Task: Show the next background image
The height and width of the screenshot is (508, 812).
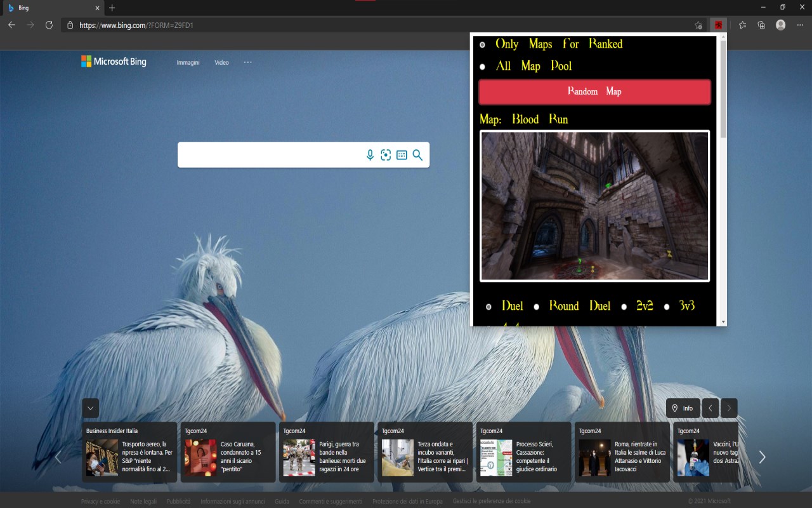Action: [730, 408]
